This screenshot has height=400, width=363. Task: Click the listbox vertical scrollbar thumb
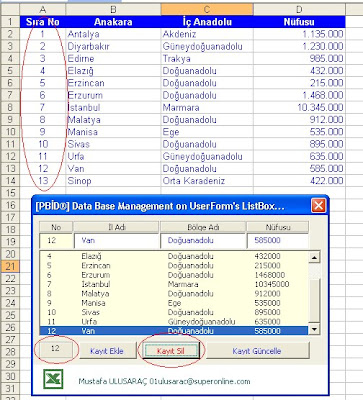[314, 300]
